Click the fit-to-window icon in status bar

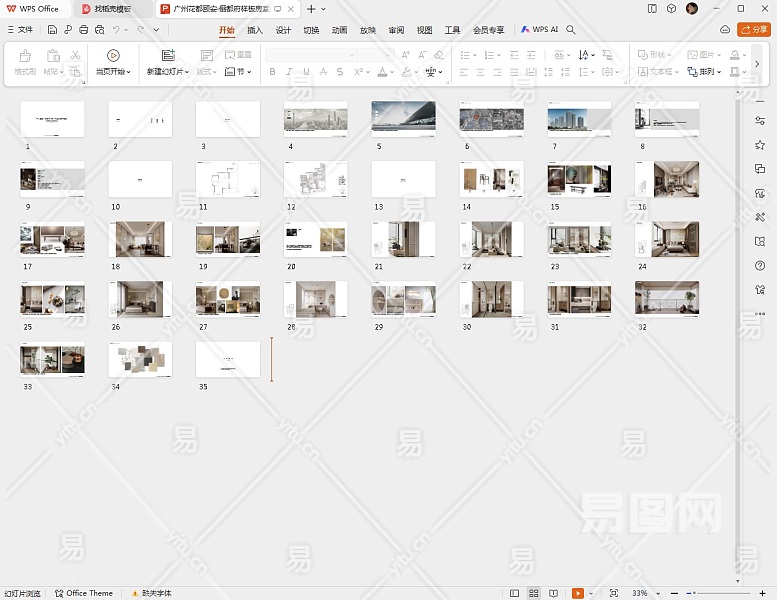pyautogui.click(x=613, y=593)
